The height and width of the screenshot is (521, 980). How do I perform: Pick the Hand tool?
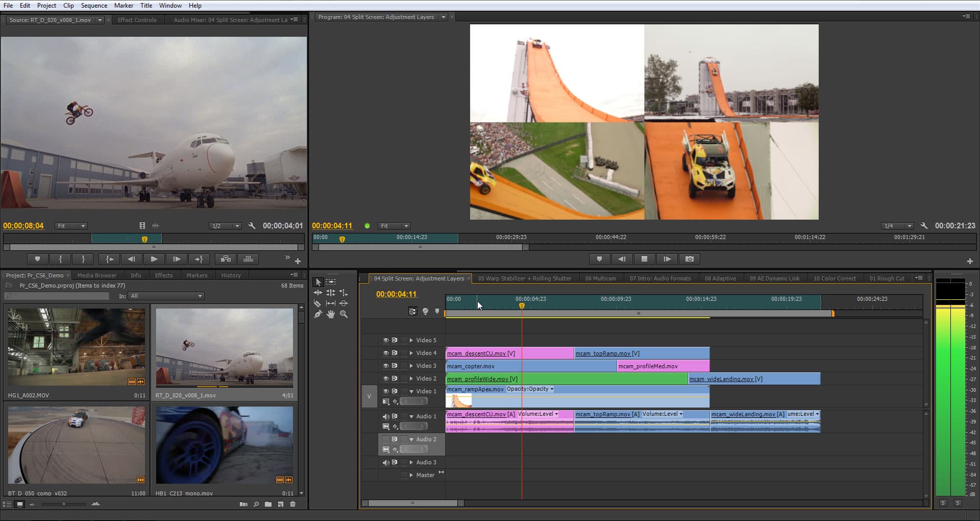(331, 315)
